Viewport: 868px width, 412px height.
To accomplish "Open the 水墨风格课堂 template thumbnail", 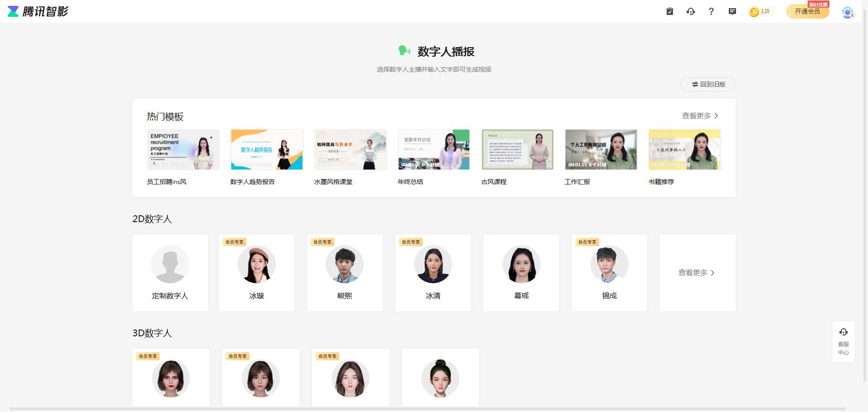I will click(350, 150).
